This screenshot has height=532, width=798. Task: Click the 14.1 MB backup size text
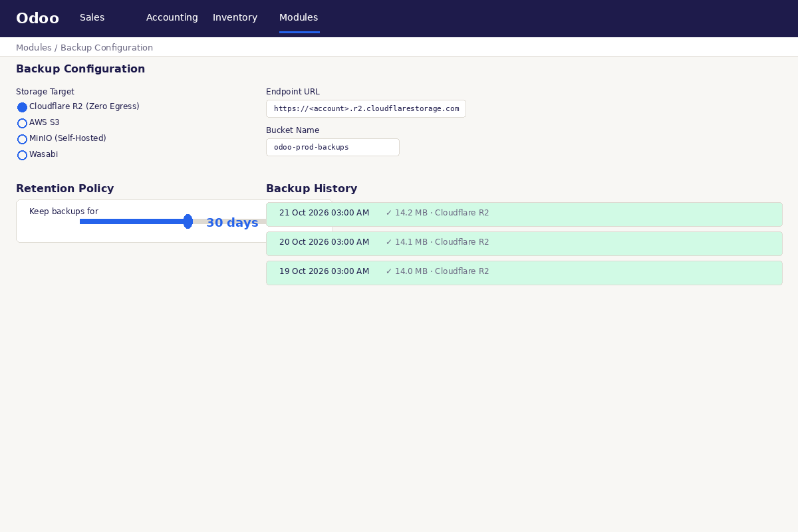[411, 243]
